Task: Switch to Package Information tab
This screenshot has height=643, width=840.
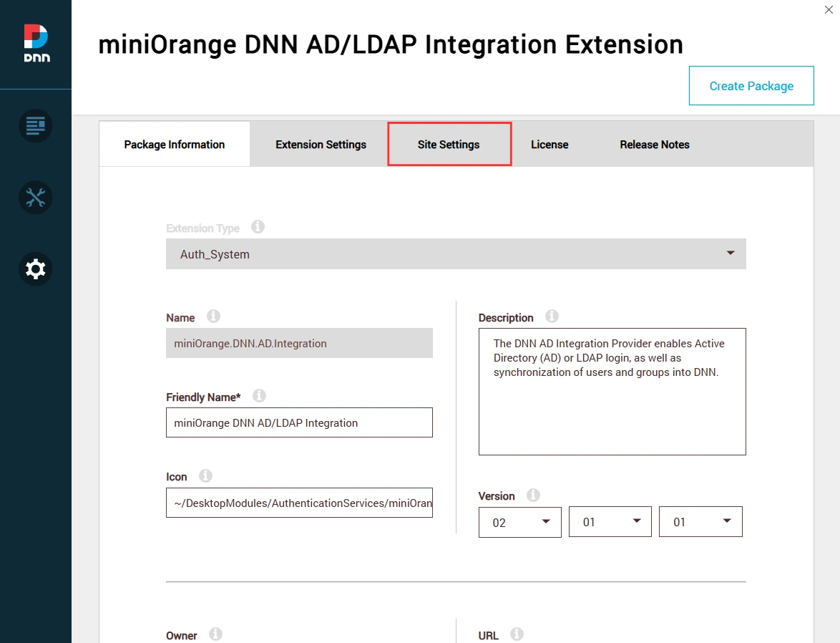Action: pos(175,144)
